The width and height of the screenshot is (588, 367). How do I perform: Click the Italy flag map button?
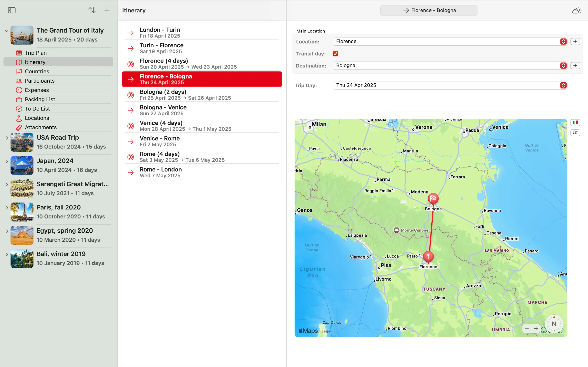[x=575, y=122]
